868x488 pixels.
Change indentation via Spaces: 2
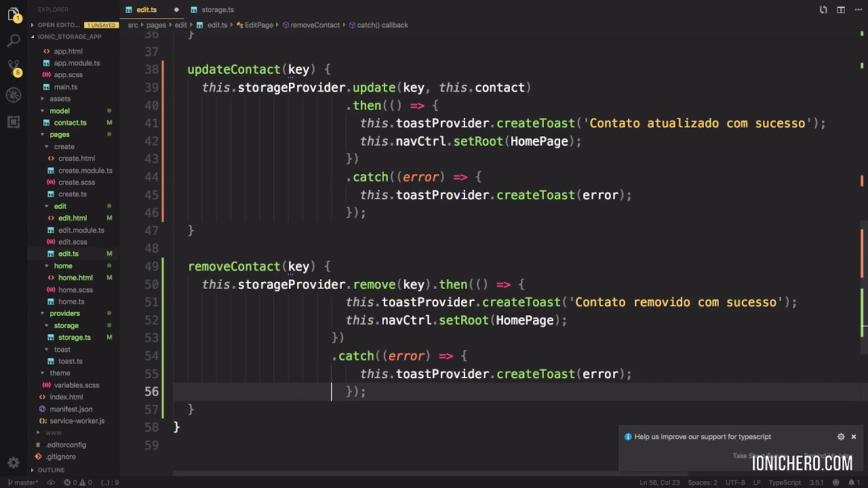click(x=702, y=483)
